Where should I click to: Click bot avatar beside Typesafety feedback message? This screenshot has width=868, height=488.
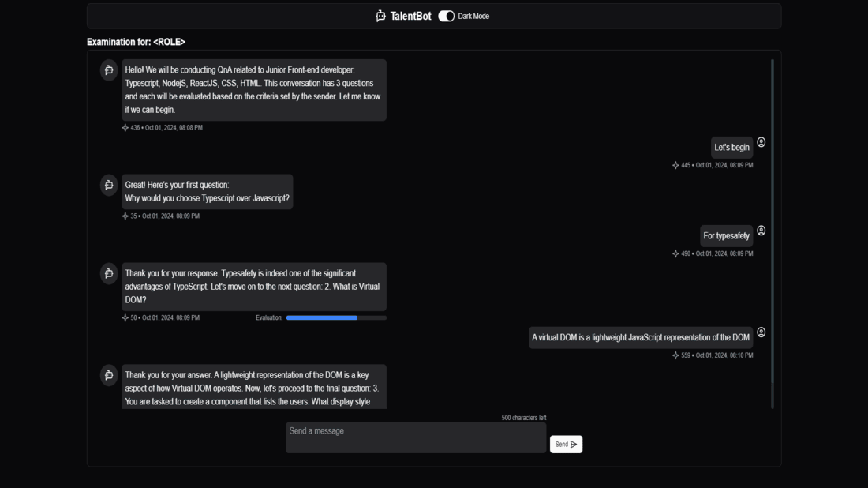click(x=109, y=274)
